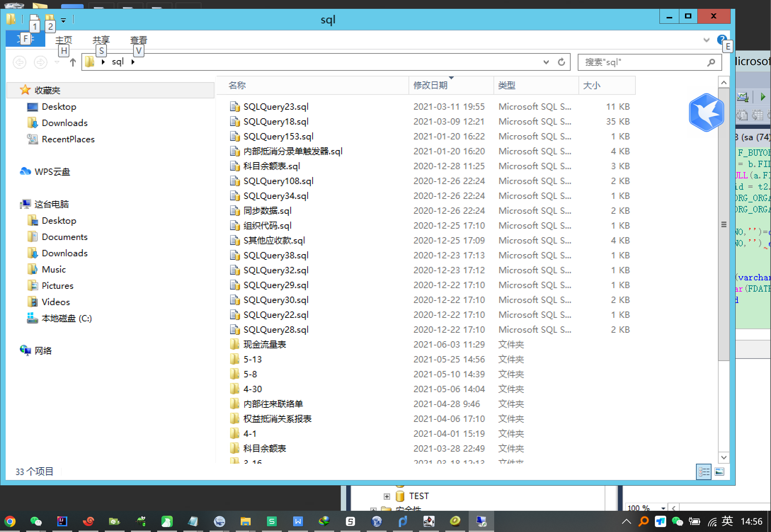Switch to details view layout
Image resolution: width=771 pixels, height=532 pixels.
click(x=703, y=471)
